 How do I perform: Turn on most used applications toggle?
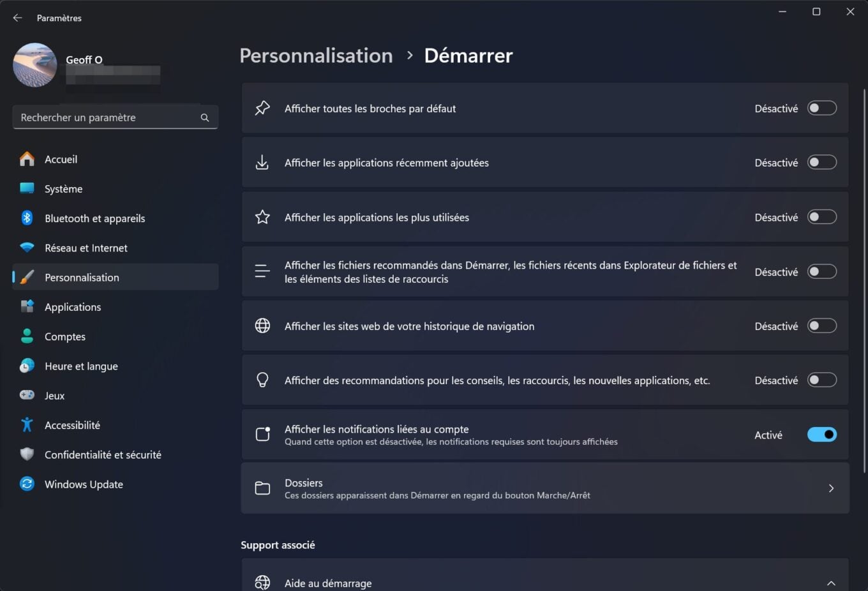coord(821,217)
